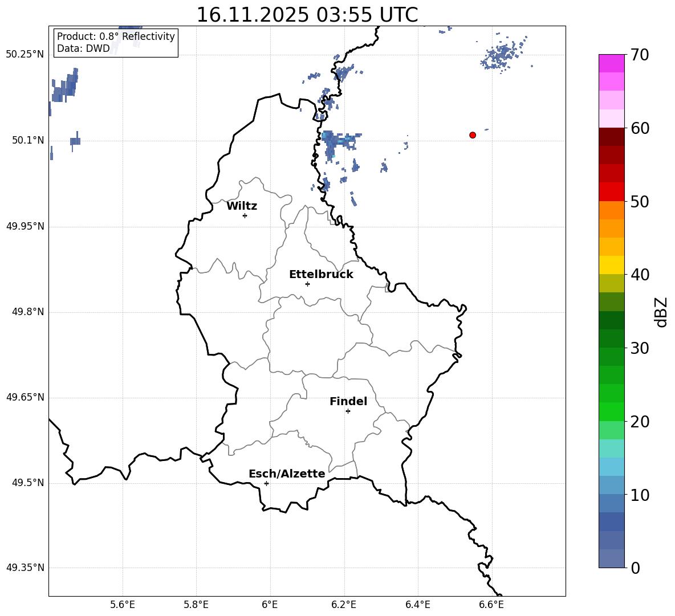Click the colorbar tick label 50

tap(640, 201)
